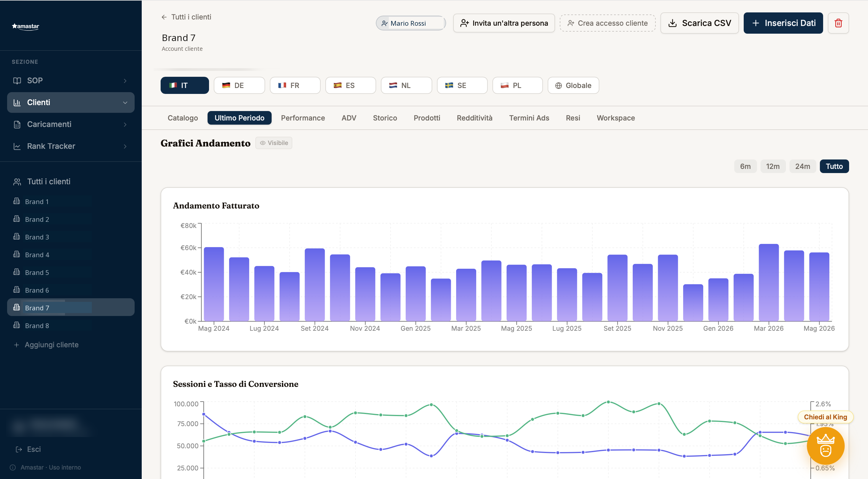
Task: Click the Mario Rossi user chip
Action: [x=411, y=23]
